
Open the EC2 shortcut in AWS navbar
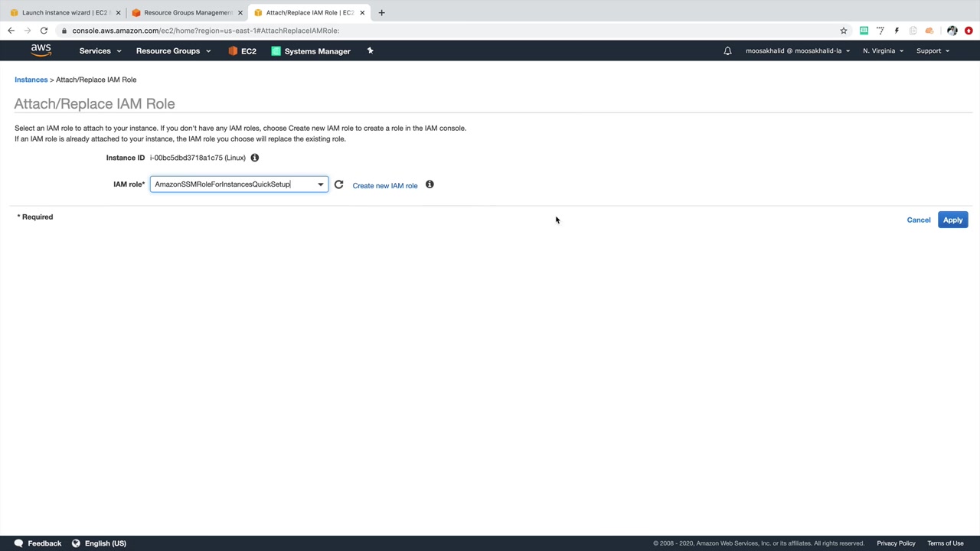click(243, 51)
